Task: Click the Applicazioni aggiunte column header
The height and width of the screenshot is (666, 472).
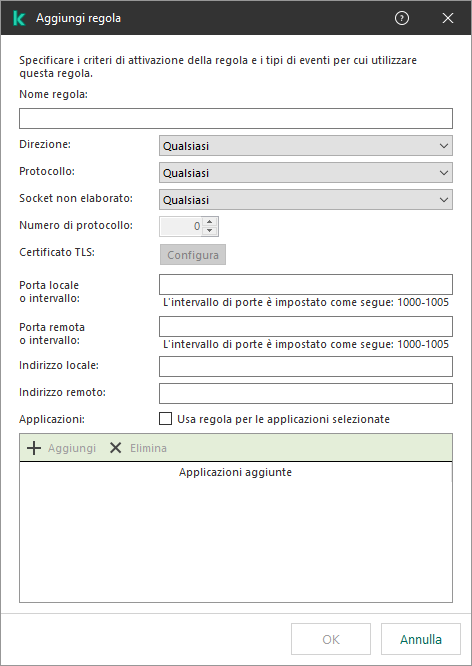Action: coord(235,472)
